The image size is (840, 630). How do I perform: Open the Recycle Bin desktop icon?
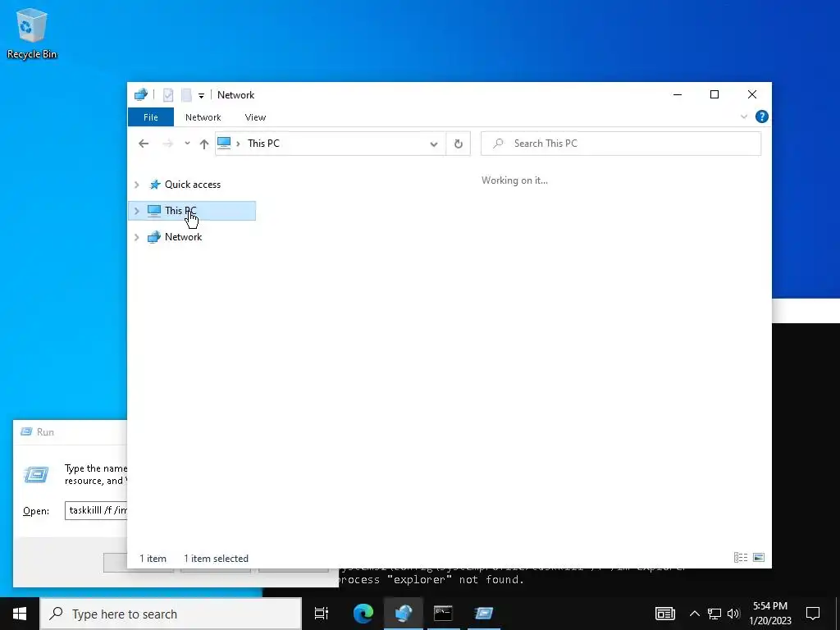(32, 33)
